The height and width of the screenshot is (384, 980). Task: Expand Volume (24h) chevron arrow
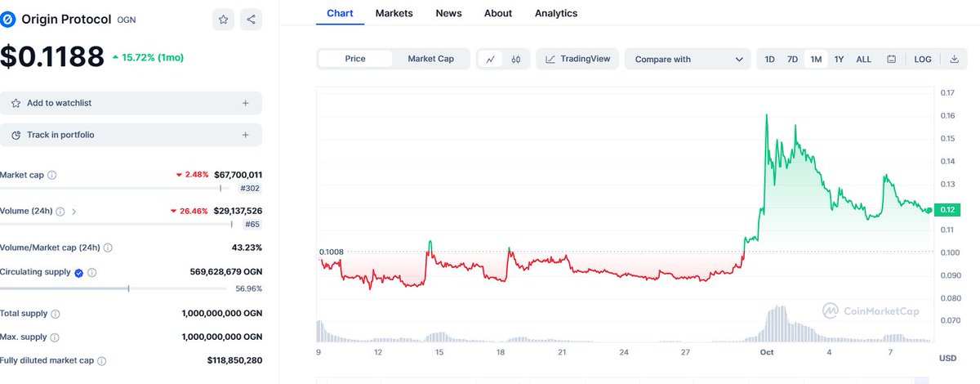74,211
